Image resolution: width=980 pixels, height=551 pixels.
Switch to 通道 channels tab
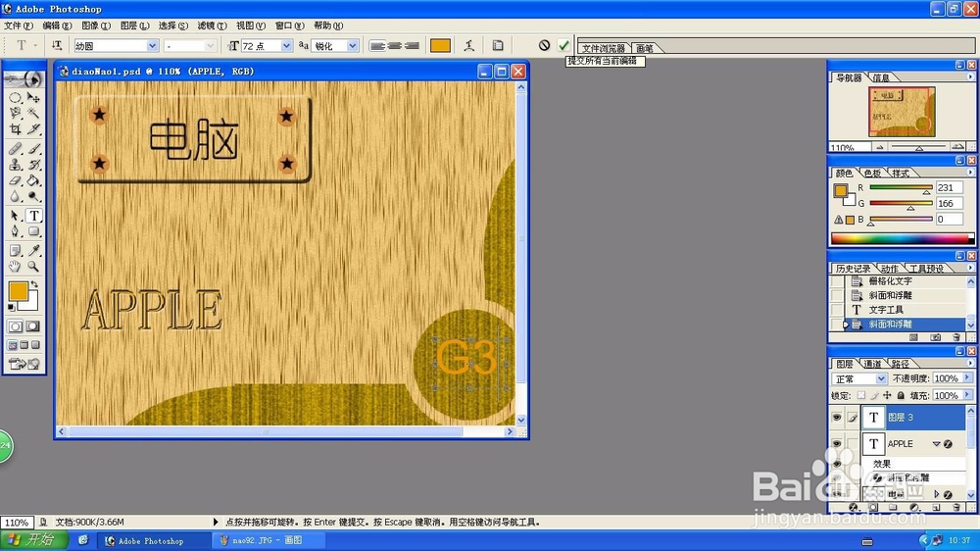[x=872, y=364]
